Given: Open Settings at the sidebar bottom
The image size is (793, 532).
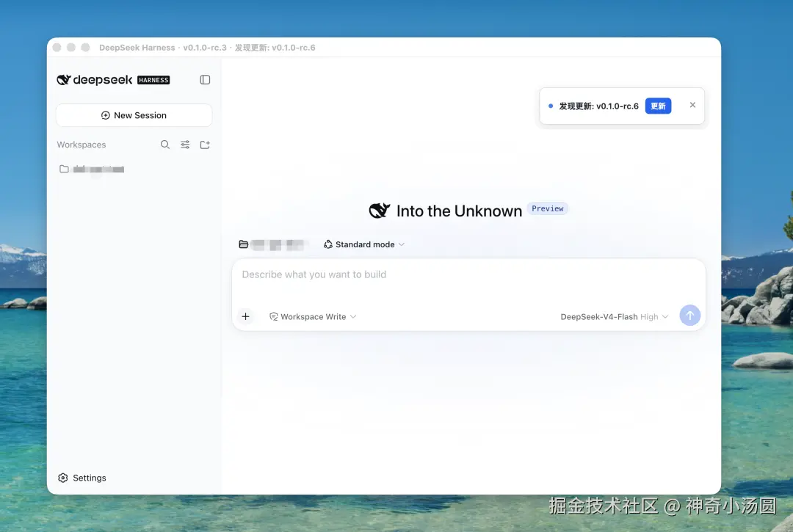Looking at the screenshot, I should 82,478.
